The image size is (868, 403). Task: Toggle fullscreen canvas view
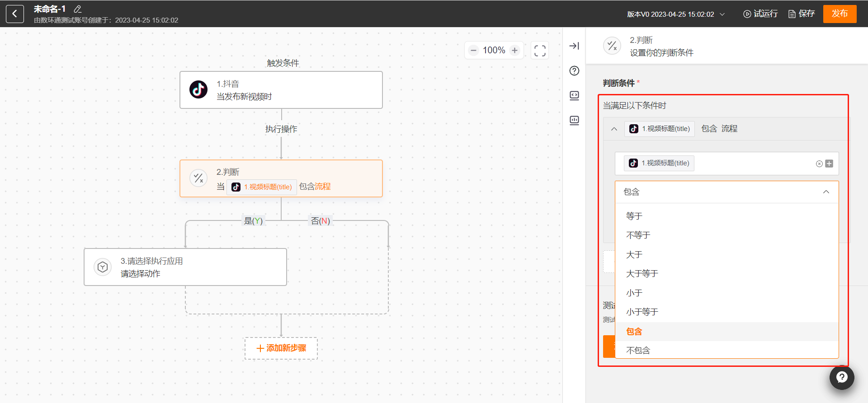[x=539, y=50]
